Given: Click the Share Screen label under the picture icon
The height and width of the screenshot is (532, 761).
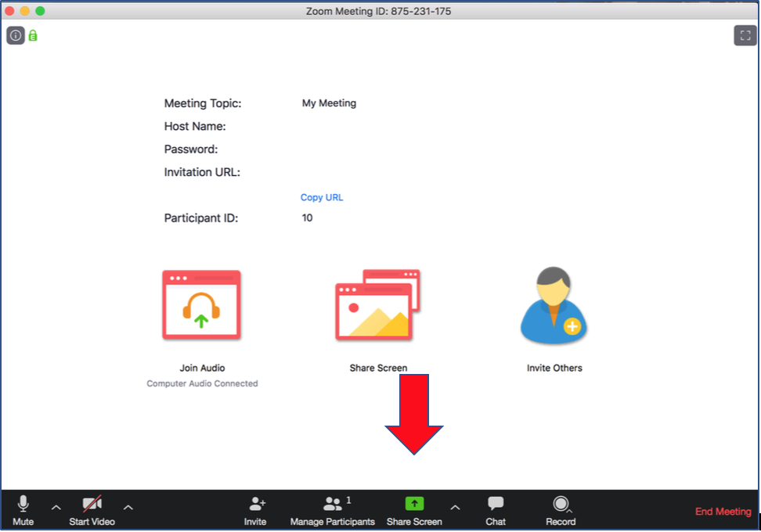Looking at the screenshot, I should pyautogui.click(x=378, y=368).
